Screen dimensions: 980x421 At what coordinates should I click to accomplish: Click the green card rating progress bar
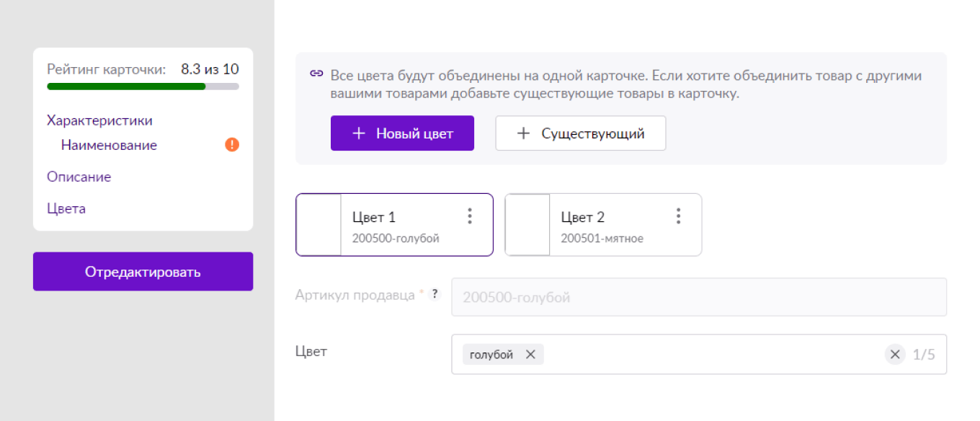click(126, 86)
